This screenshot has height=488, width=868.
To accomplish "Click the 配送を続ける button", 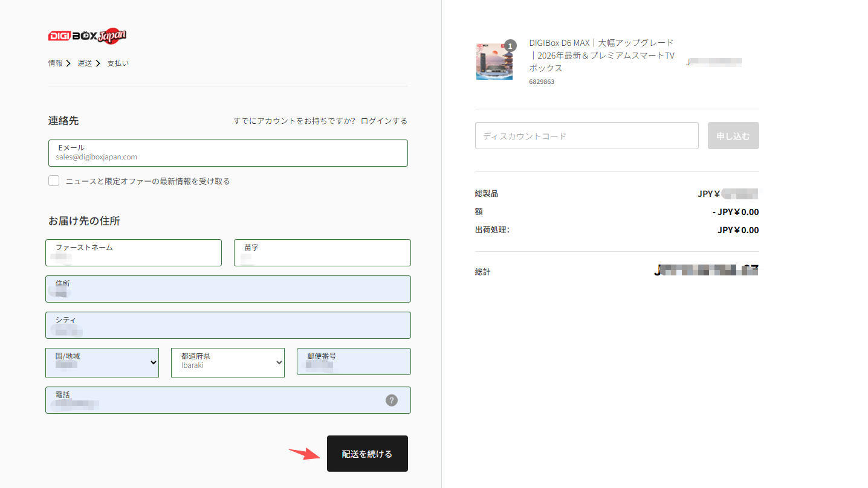I will [x=368, y=454].
